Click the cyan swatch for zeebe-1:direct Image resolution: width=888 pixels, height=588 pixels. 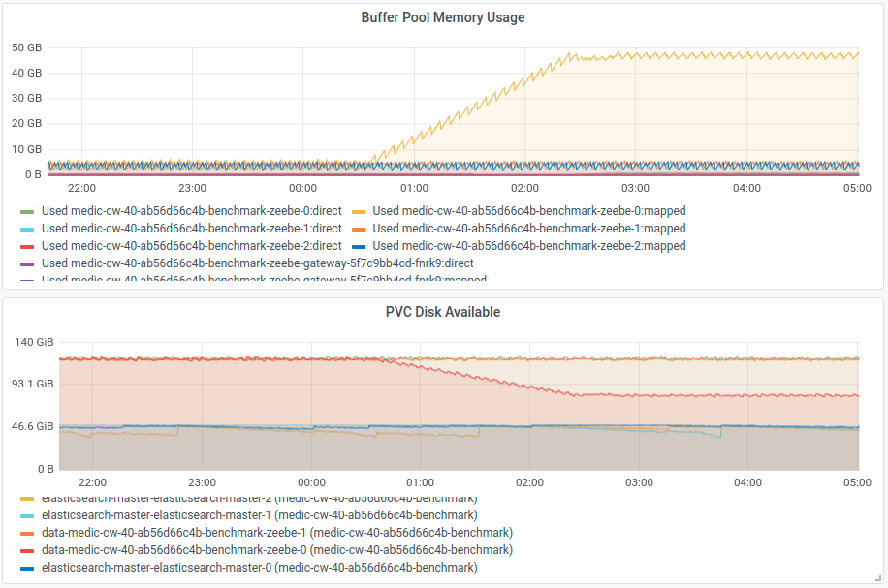(27, 230)
